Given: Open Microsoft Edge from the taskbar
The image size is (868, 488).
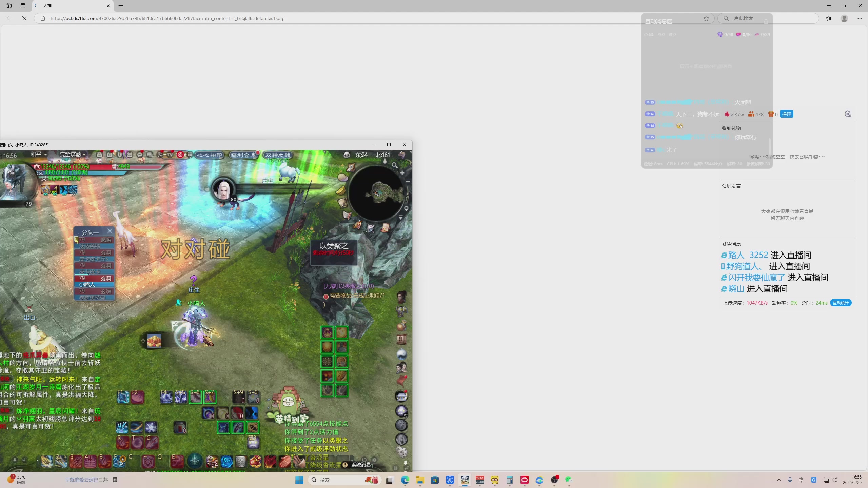Looking at the screenshot, I should (x=405, y=480).
